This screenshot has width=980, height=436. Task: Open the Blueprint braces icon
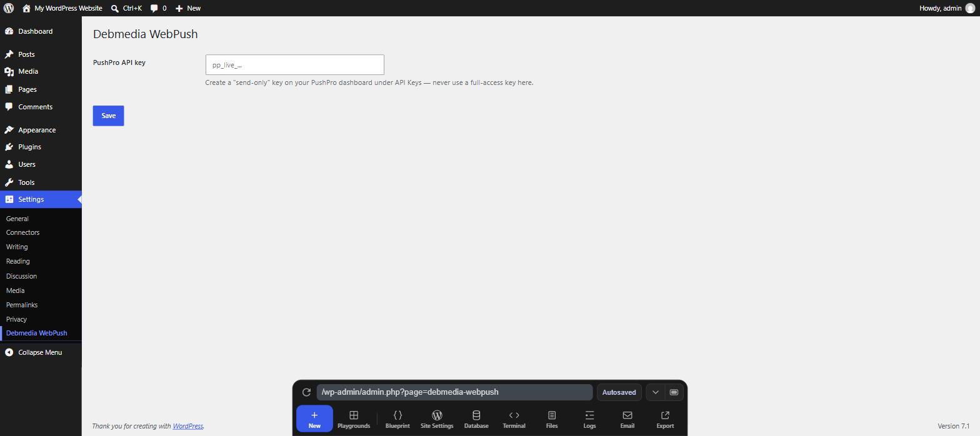tap(397, 415)
